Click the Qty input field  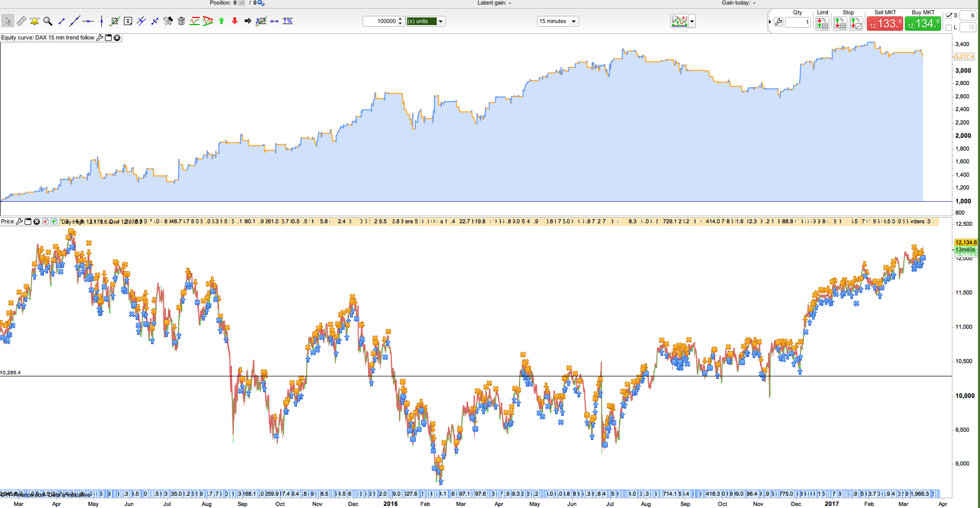(798, 22)
